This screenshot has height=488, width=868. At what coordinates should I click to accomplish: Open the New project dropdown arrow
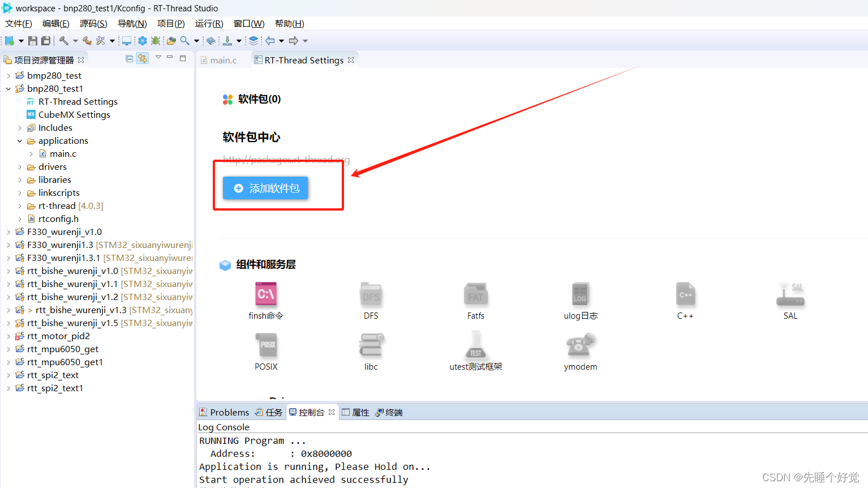tap(21, 41)
